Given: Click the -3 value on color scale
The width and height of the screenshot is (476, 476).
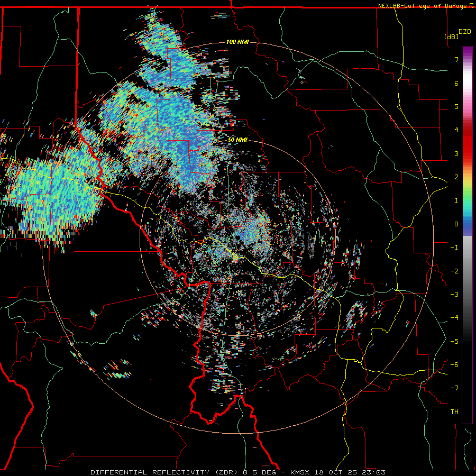Looking at the screenshot, I should point(454,295).
